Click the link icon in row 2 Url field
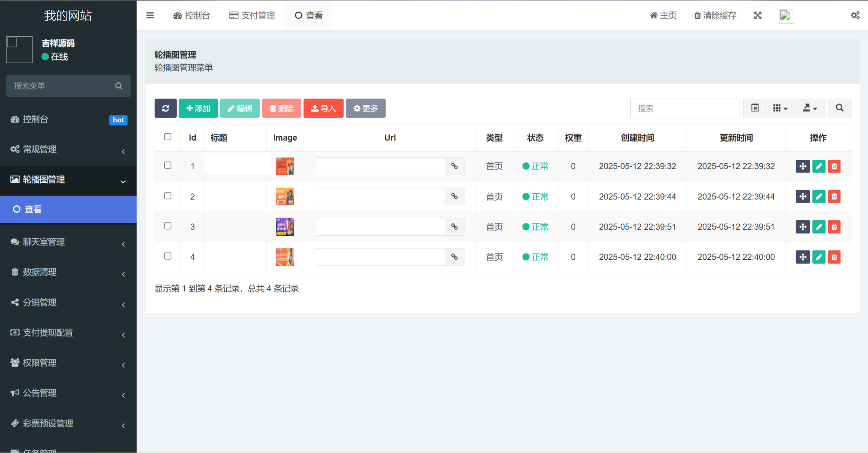868x453 pixels. pyautogui.click(x=454, y=196)
